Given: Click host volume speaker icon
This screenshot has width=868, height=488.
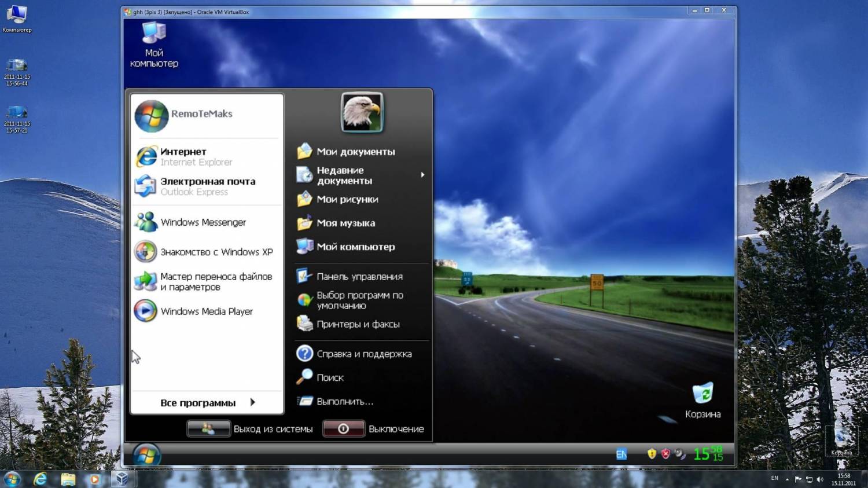Looking at the screenshot, I should click(x=820, y=479).
